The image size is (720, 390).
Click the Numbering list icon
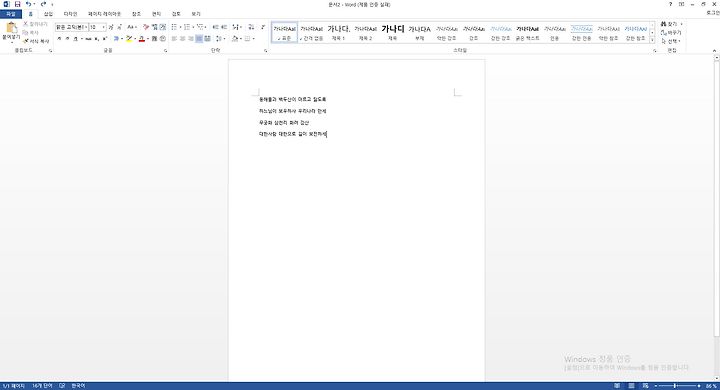[x=187, y=27]
